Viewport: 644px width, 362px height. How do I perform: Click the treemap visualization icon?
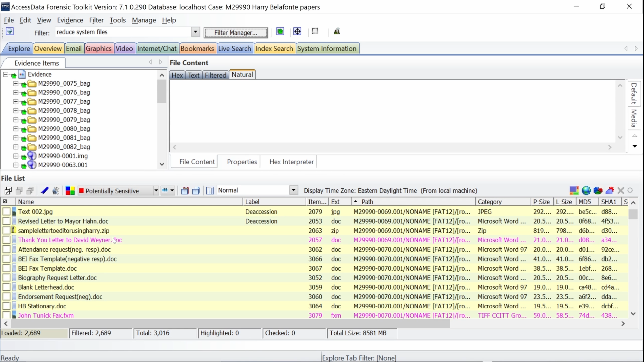574,191
